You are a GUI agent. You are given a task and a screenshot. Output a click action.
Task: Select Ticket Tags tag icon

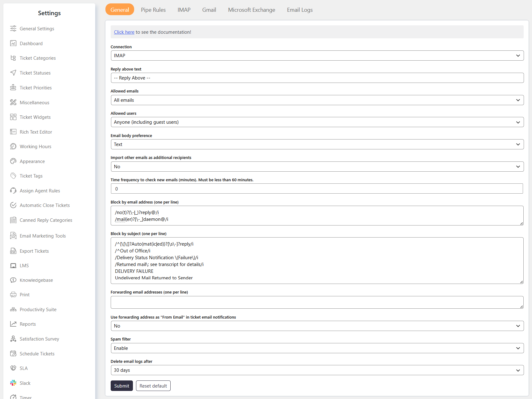point(13,176)
